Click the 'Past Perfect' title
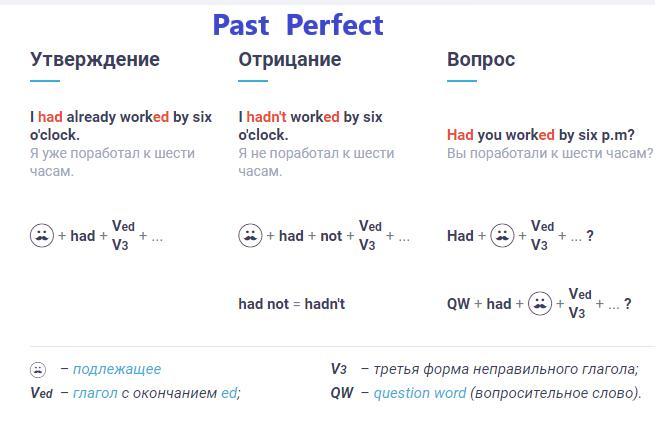The image size is (664, 422). pos(298,25)
